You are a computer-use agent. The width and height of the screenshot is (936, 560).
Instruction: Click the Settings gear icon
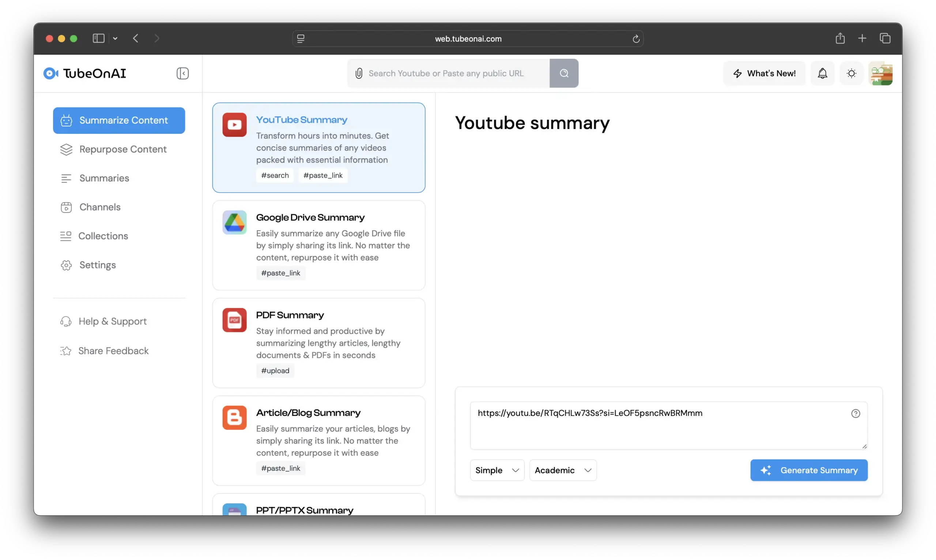67,265
